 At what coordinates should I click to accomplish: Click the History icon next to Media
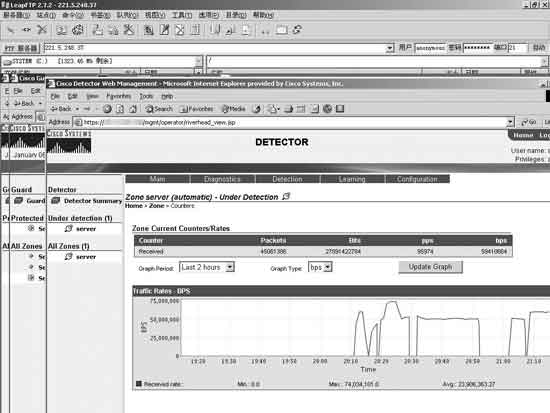[x=257, y=109]
